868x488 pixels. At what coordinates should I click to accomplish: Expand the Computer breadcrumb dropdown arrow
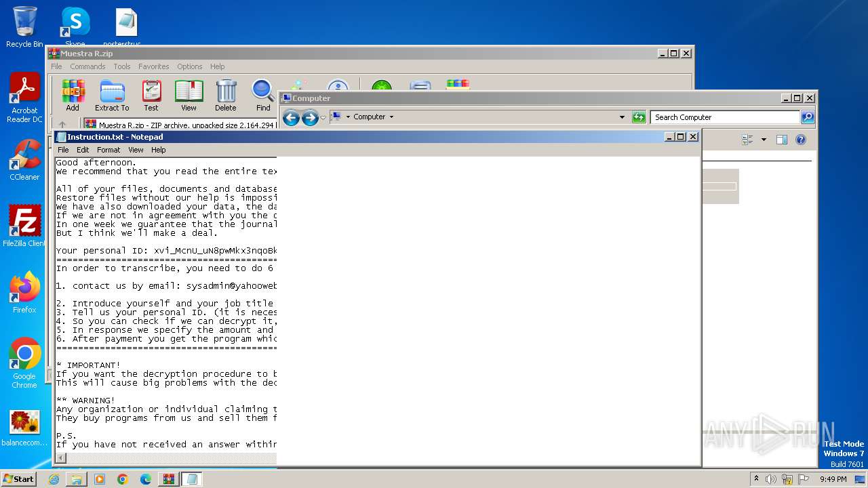point(391,117)
